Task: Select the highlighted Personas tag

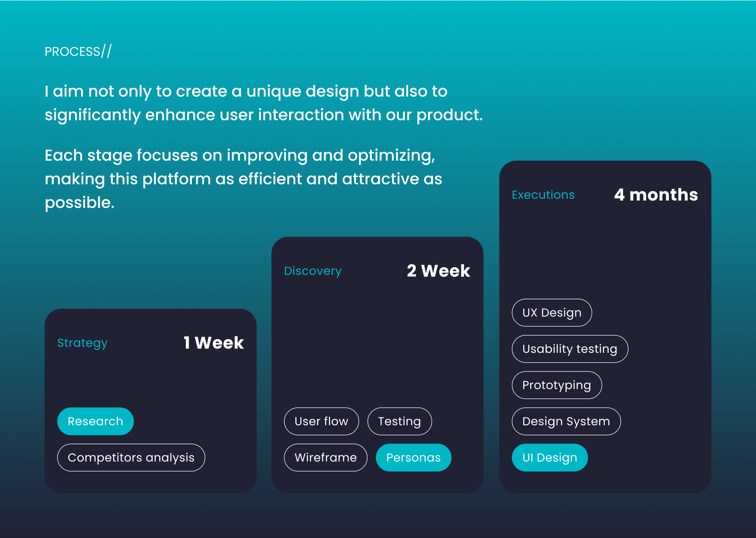Action: [413, 457]
